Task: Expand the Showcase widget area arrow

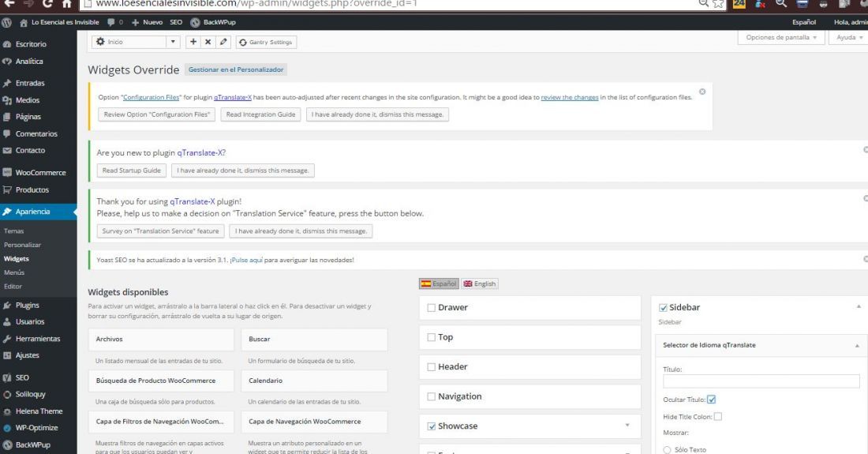Action: 627,426
